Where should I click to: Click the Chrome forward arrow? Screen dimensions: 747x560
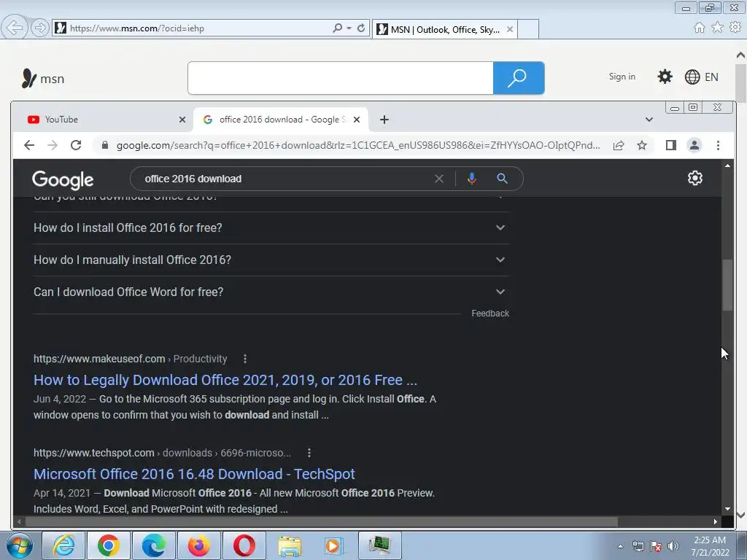click(53, 145)
